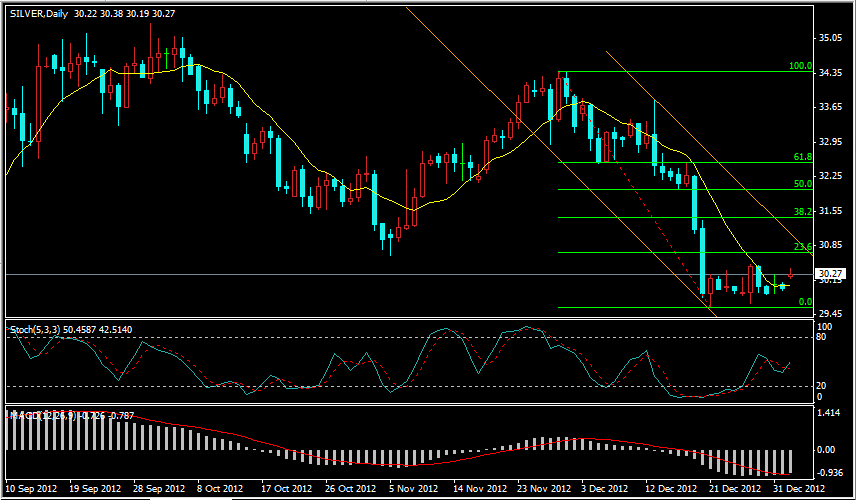Click the 35.05 price axis label

pos(831,38)
